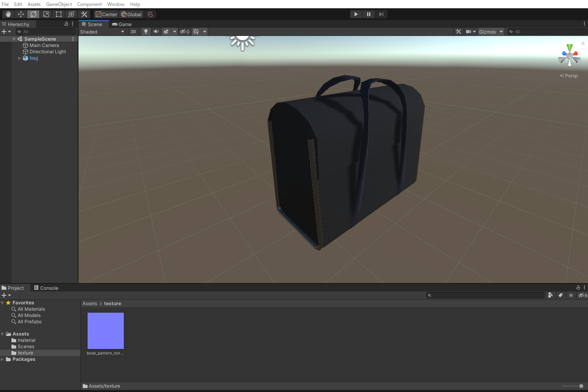Select the Rect Transform tool
The width and height of the screenshot is (588, 392).
(x=59, y=14)
